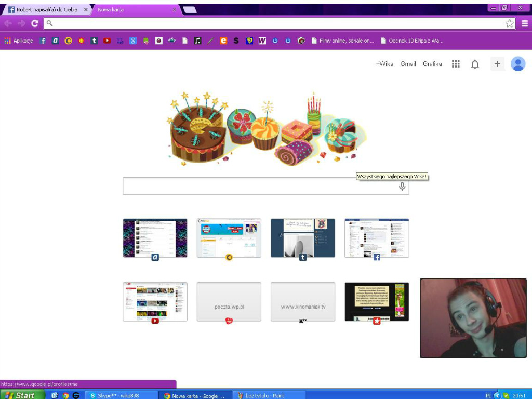
Task: Start voice search with the microphone
Action: 402,187
